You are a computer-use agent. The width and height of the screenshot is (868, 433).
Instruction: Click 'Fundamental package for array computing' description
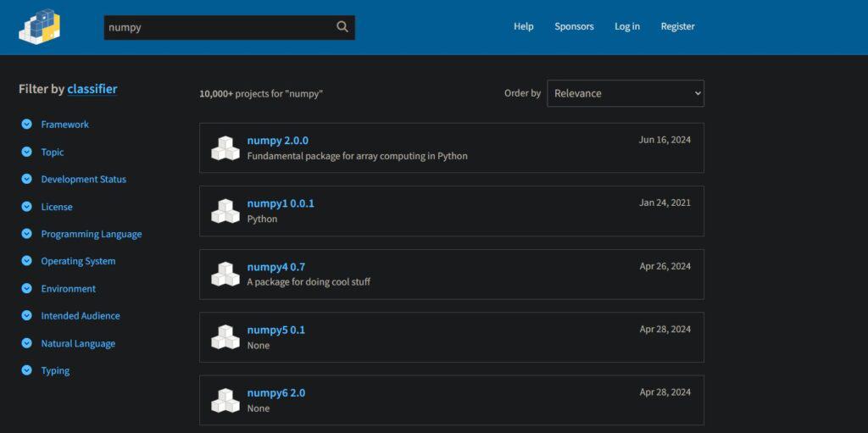point(357,156)
